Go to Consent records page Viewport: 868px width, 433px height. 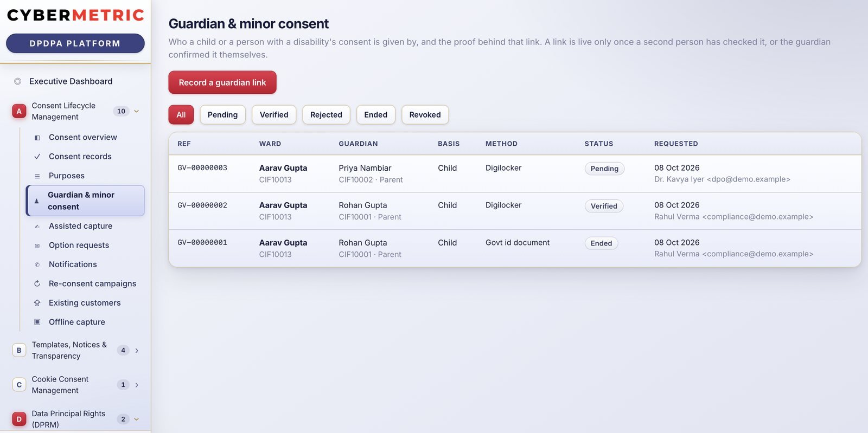80,157
